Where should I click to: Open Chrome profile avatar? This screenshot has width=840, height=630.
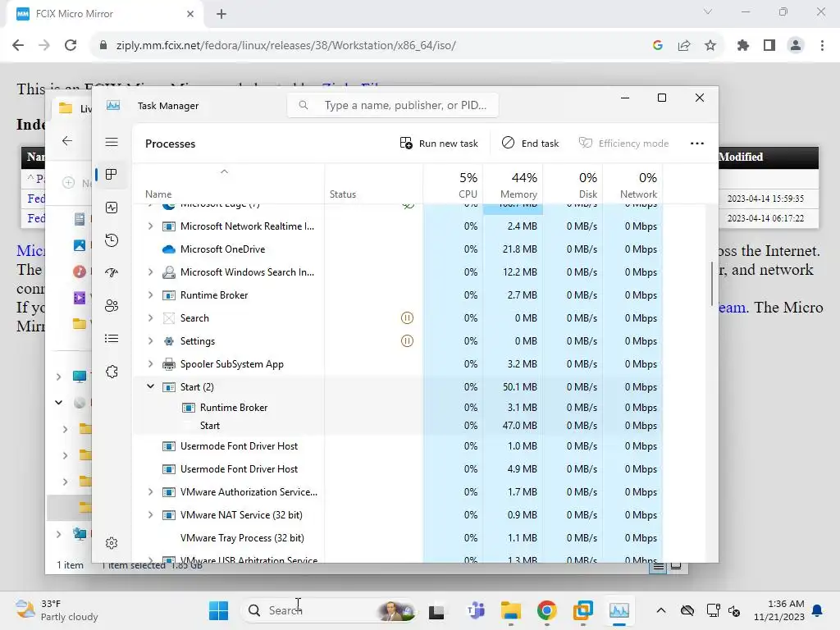coord(796,46)
